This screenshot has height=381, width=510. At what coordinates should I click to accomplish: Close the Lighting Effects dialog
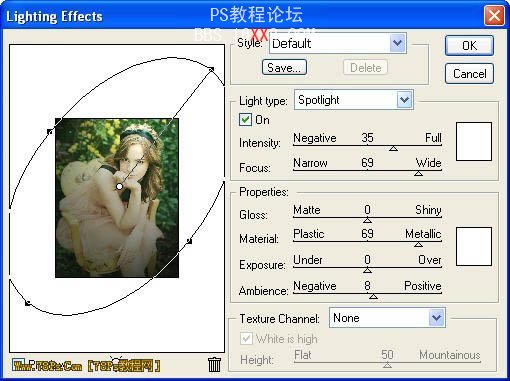(494, 16)
